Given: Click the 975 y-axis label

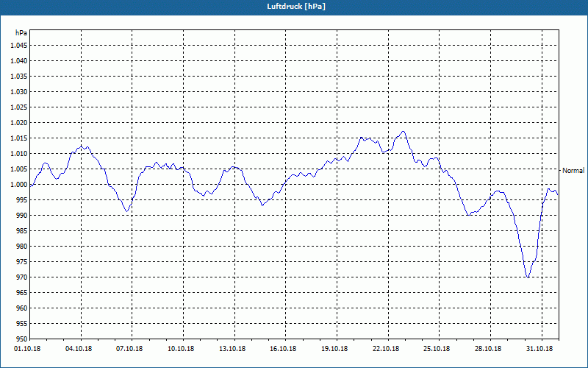Looking at the screenshot, I should [x=23, y=262].
